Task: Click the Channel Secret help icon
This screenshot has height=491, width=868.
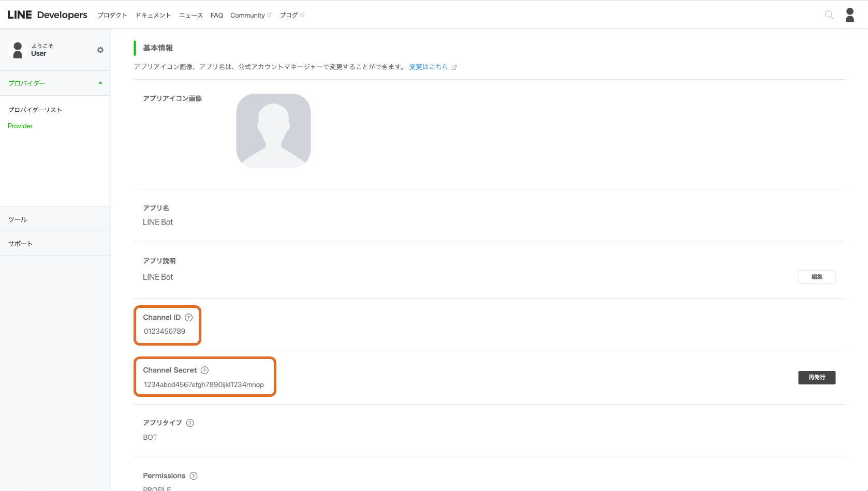Action: pyautogui.click(x=205, y=370)
